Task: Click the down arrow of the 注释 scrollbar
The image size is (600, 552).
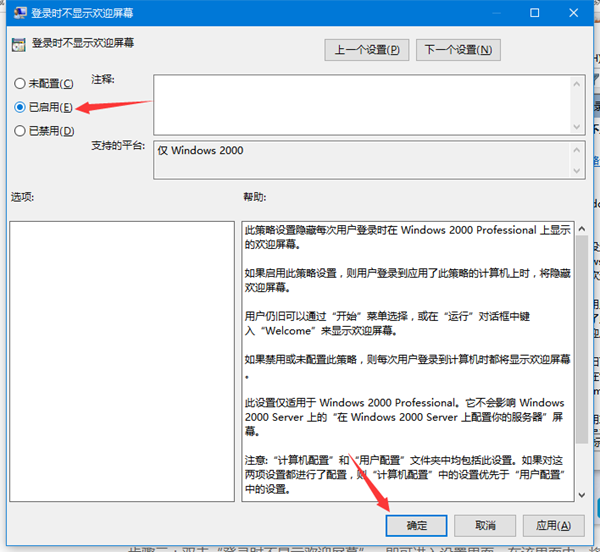Action: 577,127
